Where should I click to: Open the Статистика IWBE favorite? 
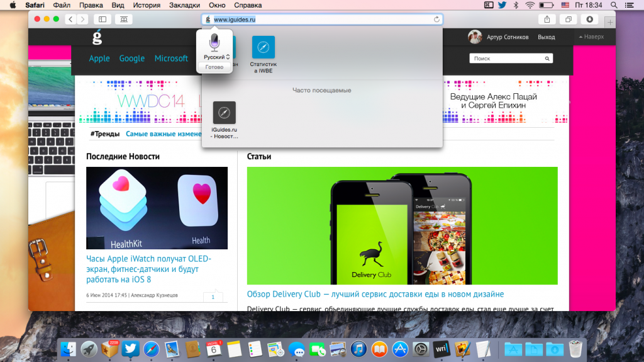click(264, 55)
